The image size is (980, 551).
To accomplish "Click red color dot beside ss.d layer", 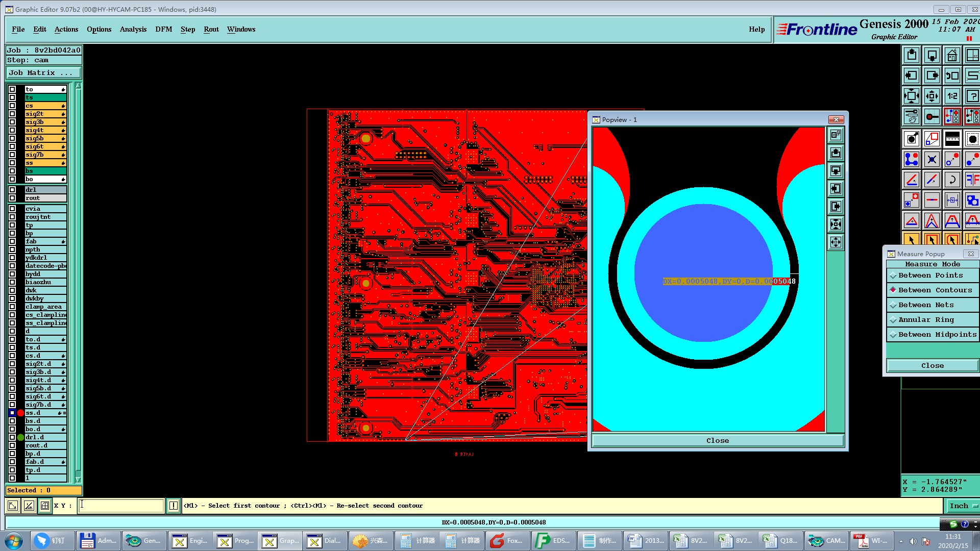I will tap(20, 413).
